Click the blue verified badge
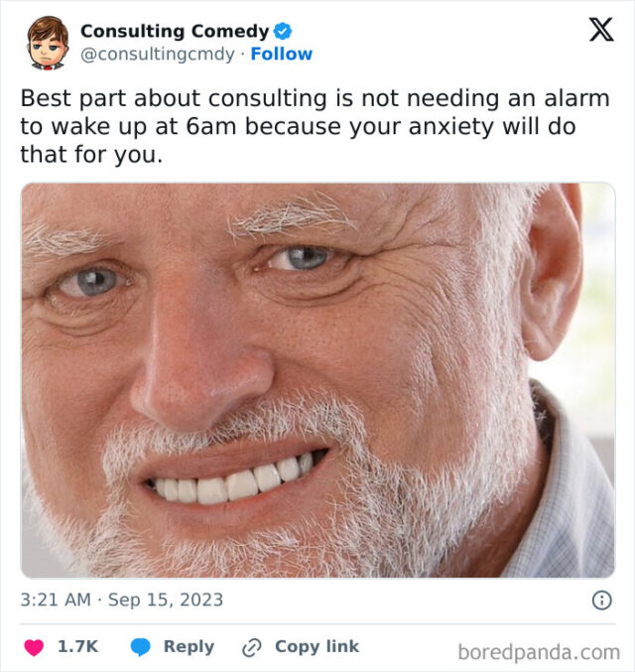Screen dimensions: 635x672 (283, 32)
